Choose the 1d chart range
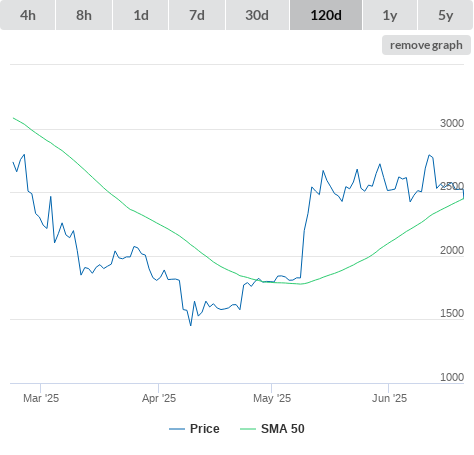 tap(141, 15)
